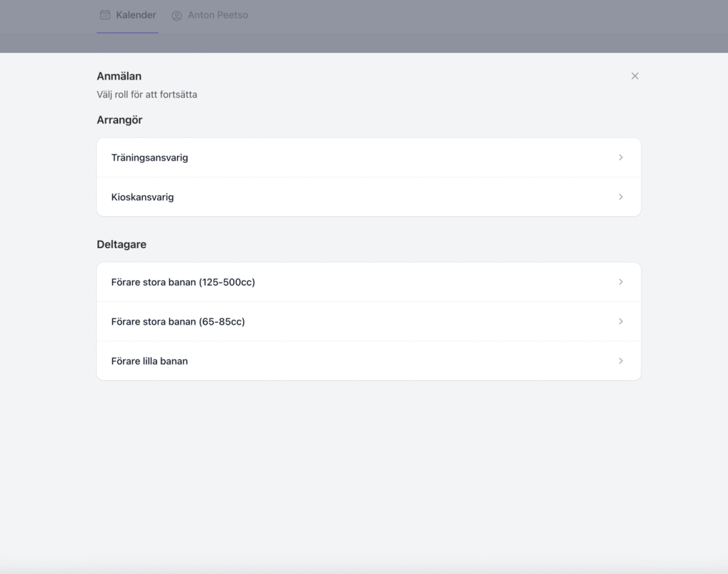Pick Förare stora banan (65-85cc)
728x574 pixels.
(x=178, y=322)
